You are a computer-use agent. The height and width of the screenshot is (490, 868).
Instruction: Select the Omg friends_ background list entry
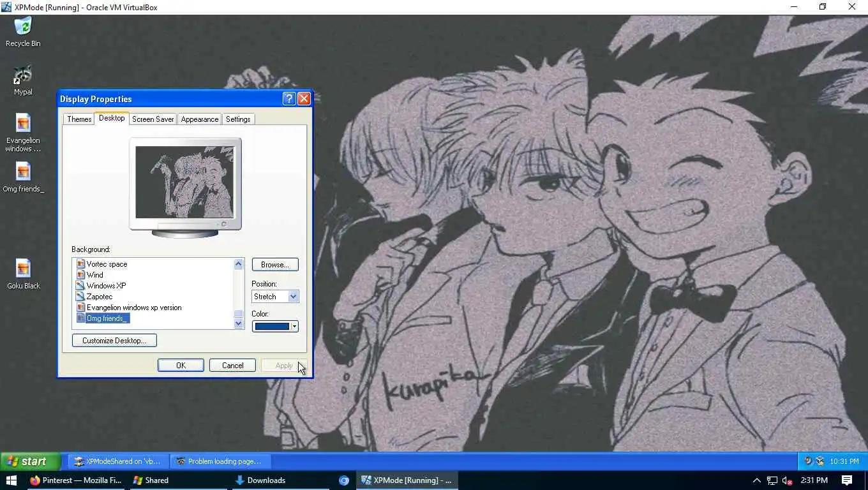(107, 318)
